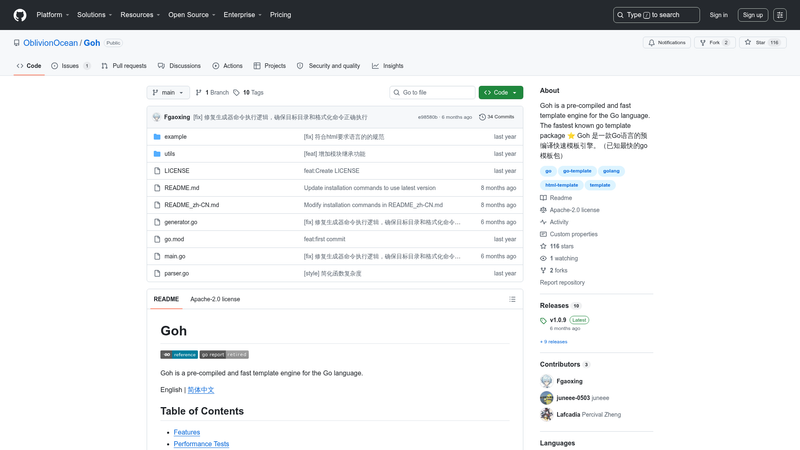
Task: Expand the Solutions menu
Action: pyautogui.click(x=94, y=15)
